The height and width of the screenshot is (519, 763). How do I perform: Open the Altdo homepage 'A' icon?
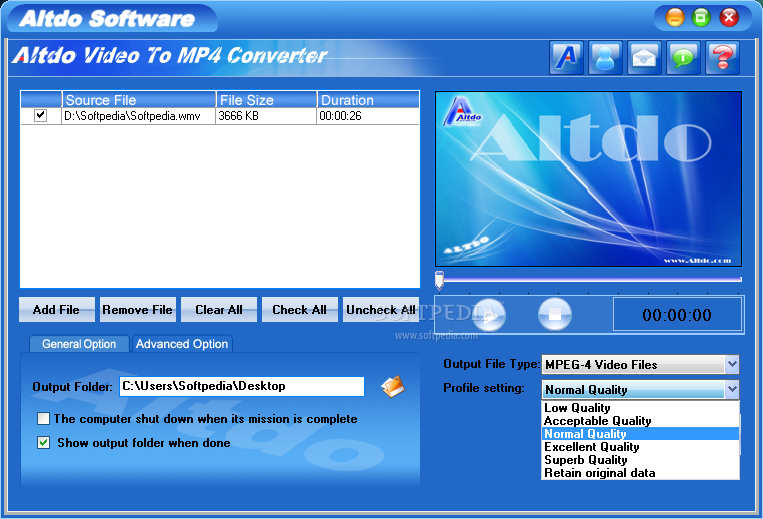click(x=566, y=58)
